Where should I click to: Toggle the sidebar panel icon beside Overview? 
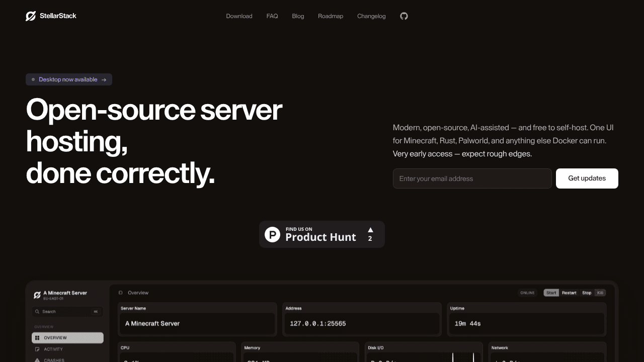pyautogui.click(x=120, y=293)
